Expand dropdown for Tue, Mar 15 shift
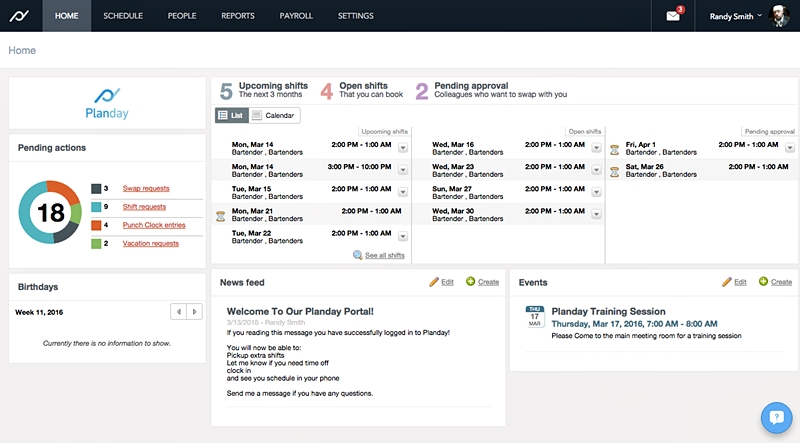 point(403,191)
